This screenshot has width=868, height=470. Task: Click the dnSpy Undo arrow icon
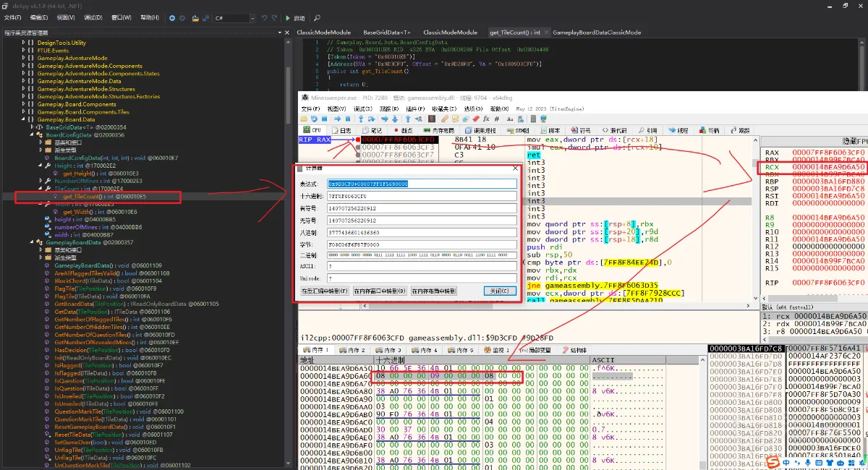coord(264,18)
